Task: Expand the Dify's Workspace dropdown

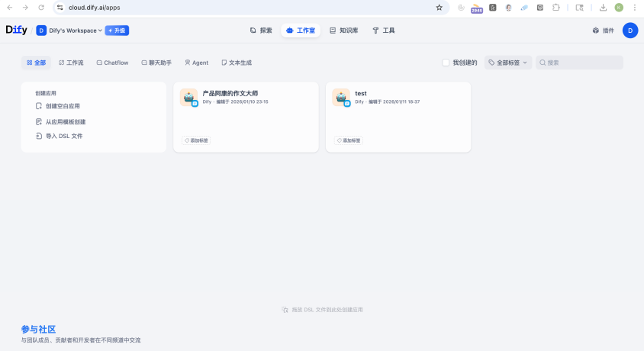Action: (x=75, y=31)
